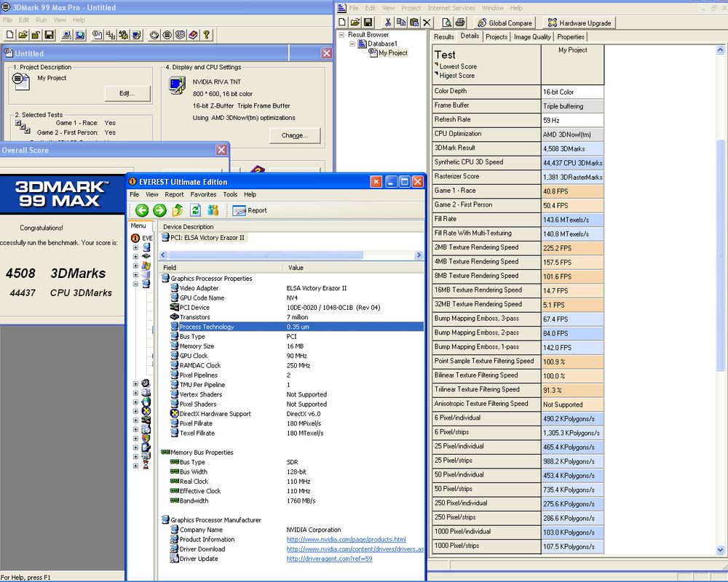Screen dimensions: 728x582
Task: Click display settings monitor icon in 3DMark
Action: point(178,85)
